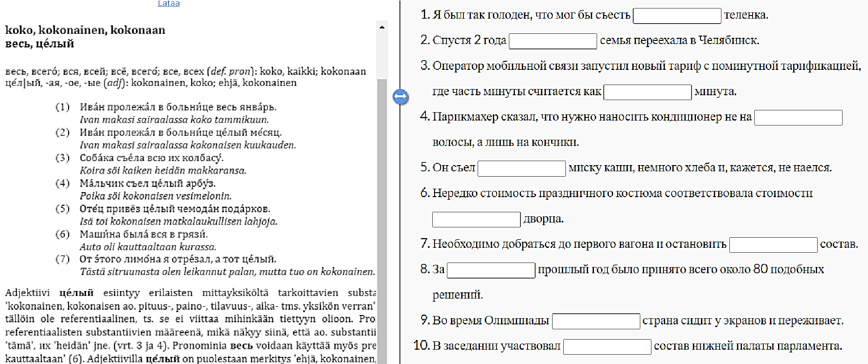This screenshot has width=868, height=364.
Task: Click example 4 about целый арбуз
Action: (x=147, y=183)
